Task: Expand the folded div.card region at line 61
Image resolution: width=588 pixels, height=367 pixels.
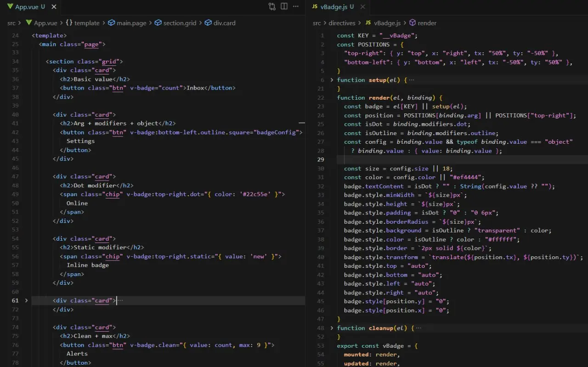Action: coord(26,300)
